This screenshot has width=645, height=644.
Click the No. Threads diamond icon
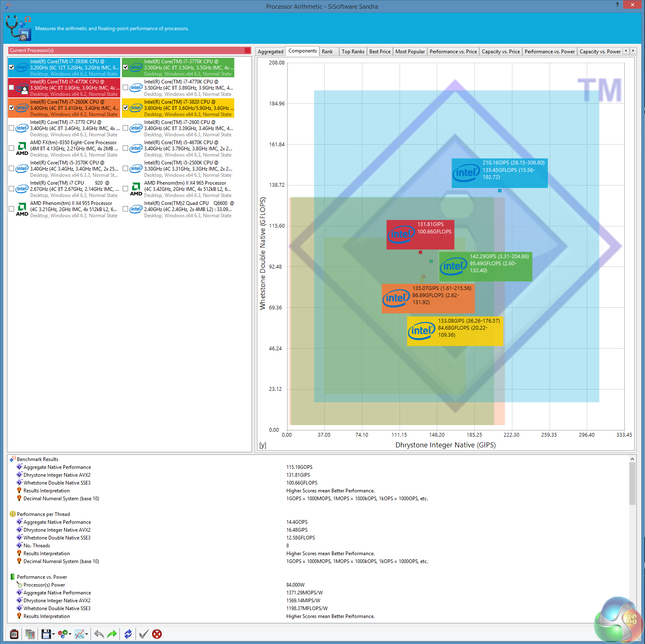pos(19,545)
